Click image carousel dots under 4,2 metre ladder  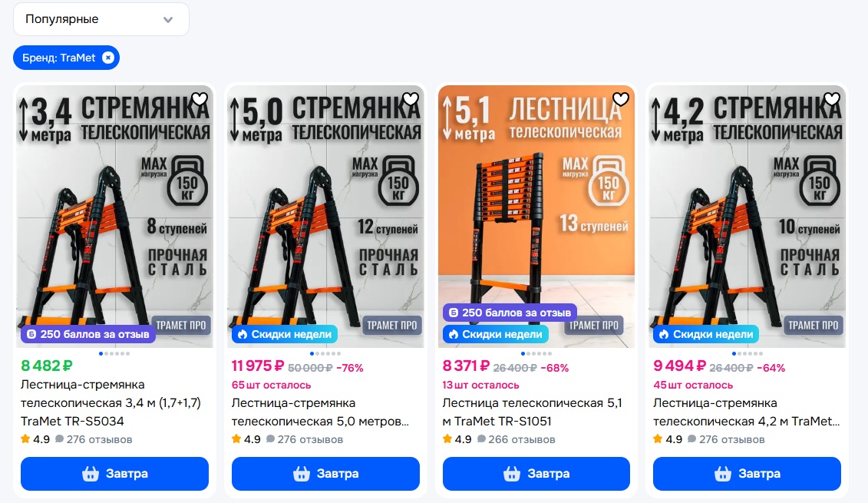click(x=748, y=353)
